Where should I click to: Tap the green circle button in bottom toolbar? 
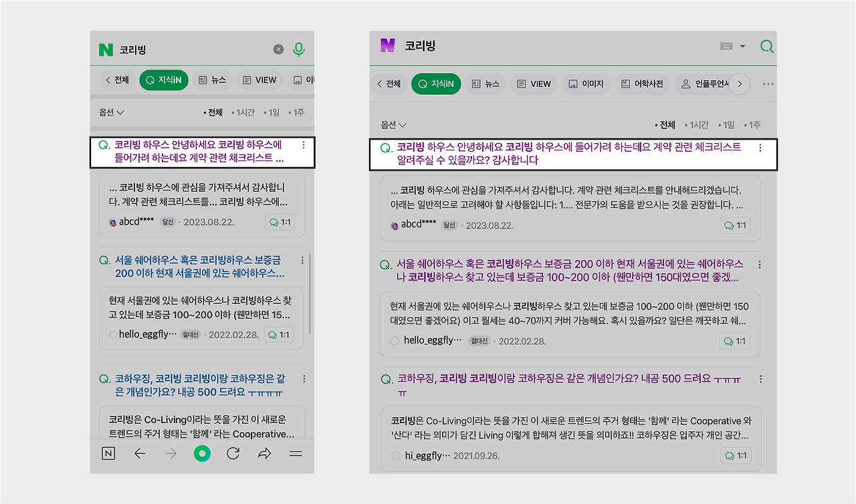click(x=202, y=454)
